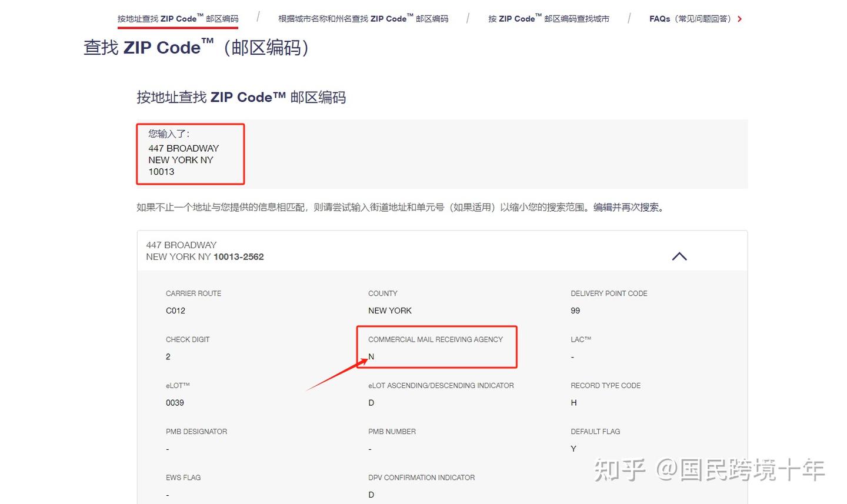
Task: Click the entered ZIP 10013 text
Action: (x=161, y=172)
